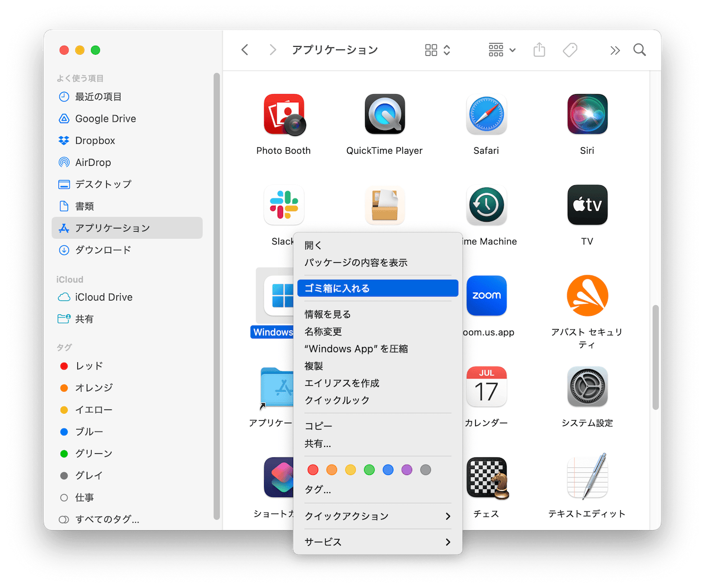
Task: Open 最近の項目 in the sidebar
Action: [127, 97]
